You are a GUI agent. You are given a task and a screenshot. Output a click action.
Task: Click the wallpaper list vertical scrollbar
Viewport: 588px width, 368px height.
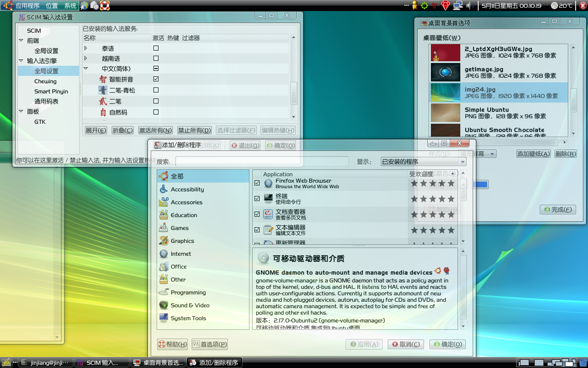tap(573, 90)
